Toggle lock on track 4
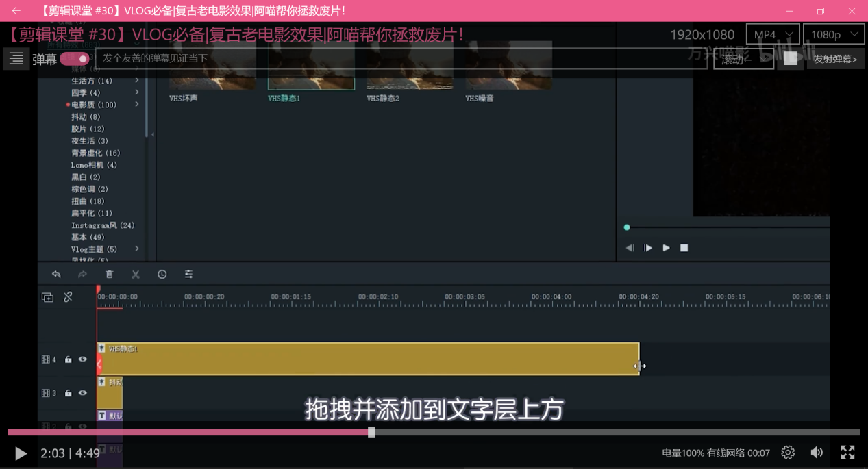Screen dimensions: 868x469 click(68, 359)
